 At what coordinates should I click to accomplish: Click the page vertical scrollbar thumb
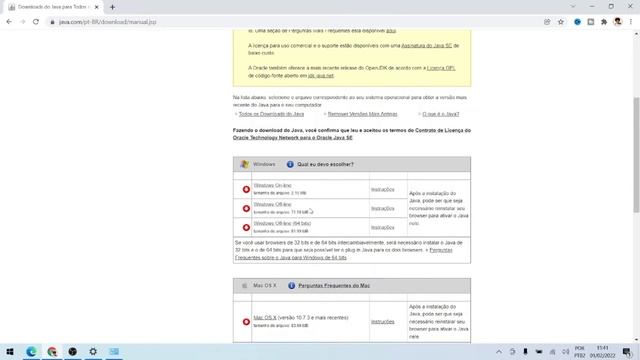tap(636, 155)
